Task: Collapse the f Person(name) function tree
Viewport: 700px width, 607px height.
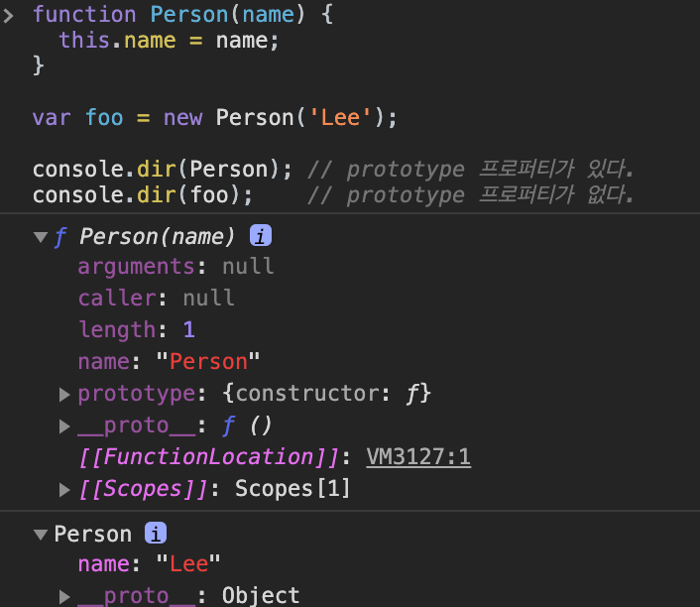Action: pyautogui.click(x=41, y=237)
